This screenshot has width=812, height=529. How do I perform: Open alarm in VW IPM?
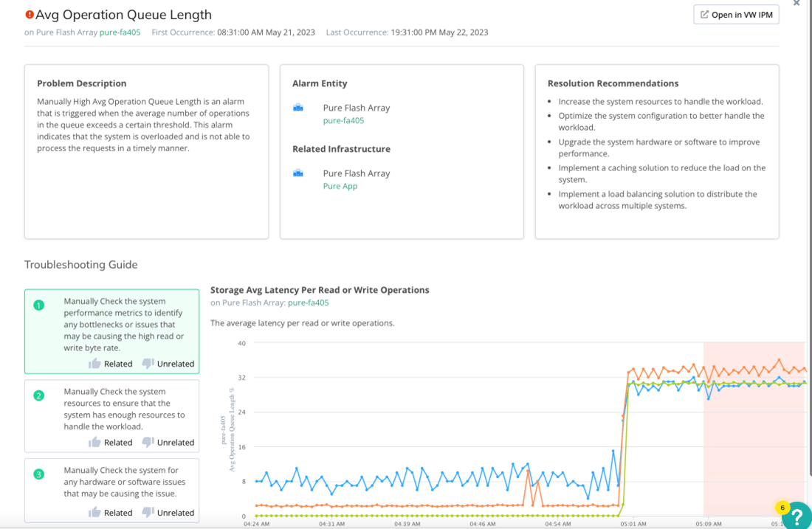coord(737,15)
